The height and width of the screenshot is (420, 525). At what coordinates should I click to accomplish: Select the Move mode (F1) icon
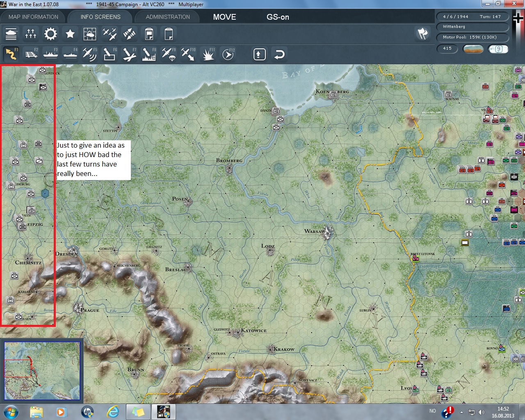(11, 54)
